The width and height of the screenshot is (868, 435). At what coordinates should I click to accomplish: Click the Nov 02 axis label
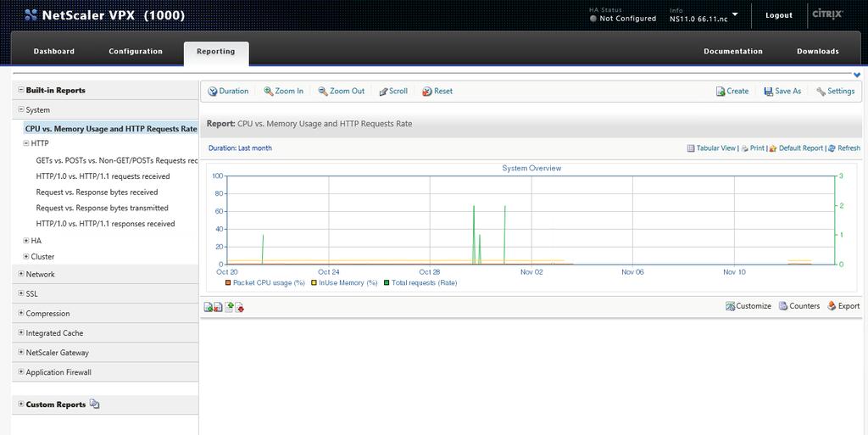click(531, 272)
